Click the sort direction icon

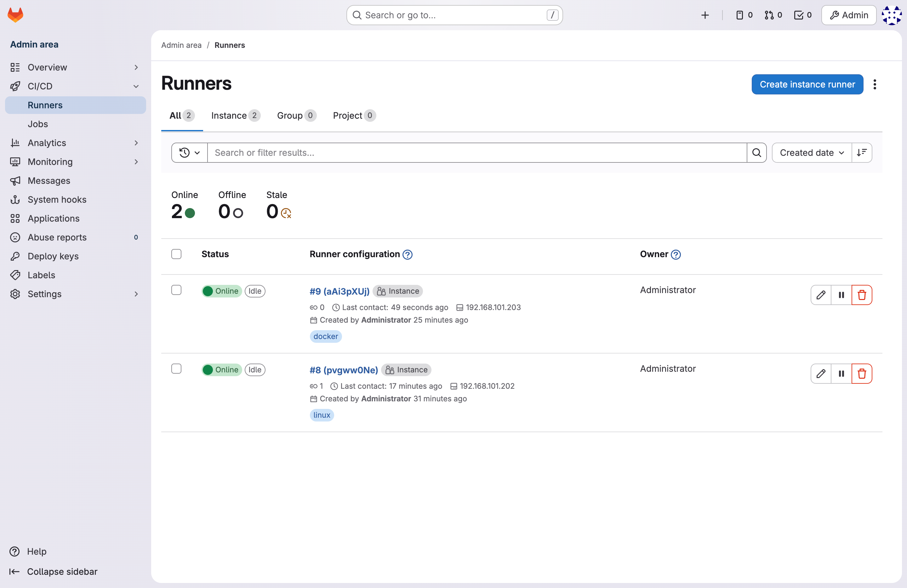(x=861, y=153)
